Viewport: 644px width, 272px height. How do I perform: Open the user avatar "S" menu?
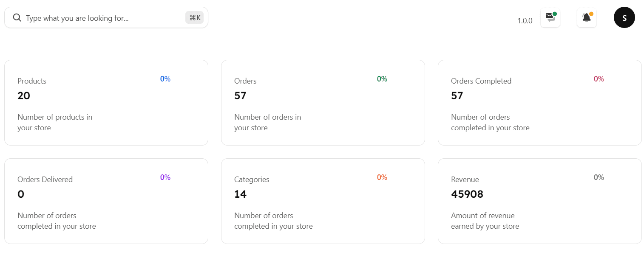(x=624, y=18)
